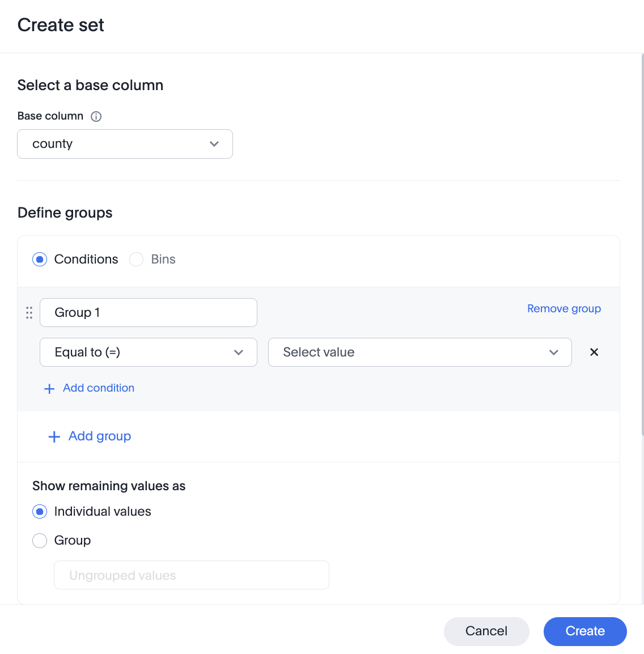This screenshot has width=644, height=654.
Task: Click the plus icon next to Add condition
Action: coord(49,388)
